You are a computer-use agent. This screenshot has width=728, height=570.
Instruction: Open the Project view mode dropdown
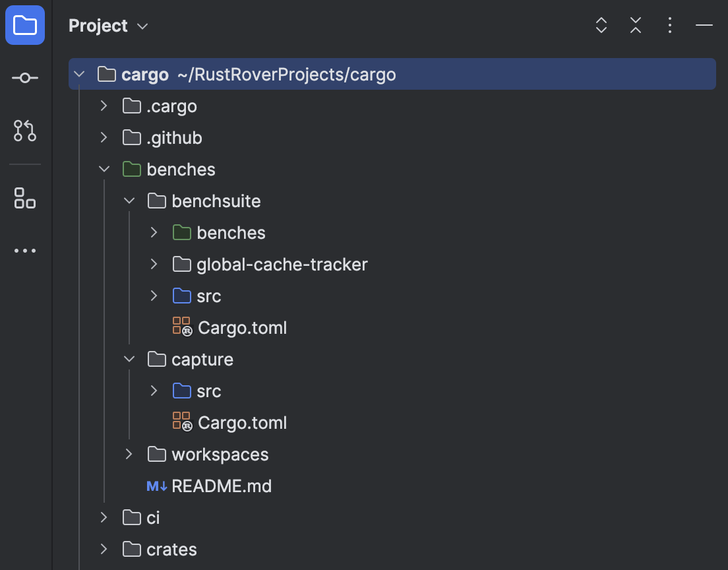[142, 26]
